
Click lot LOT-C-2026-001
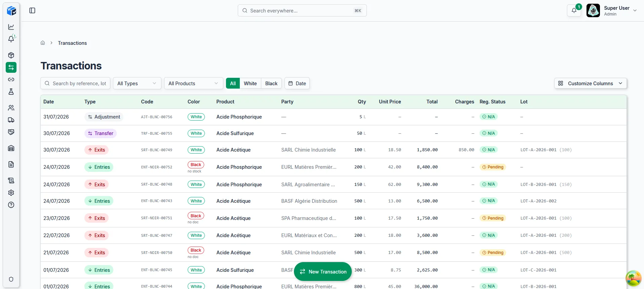538,270
